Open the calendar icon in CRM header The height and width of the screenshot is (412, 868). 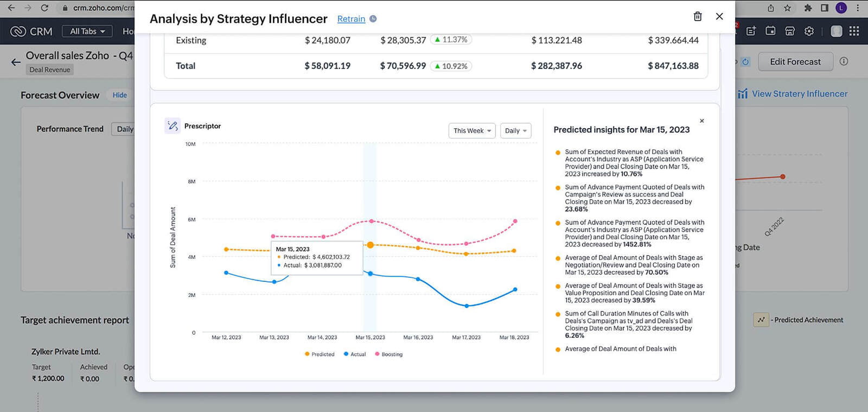click(770, 31)
